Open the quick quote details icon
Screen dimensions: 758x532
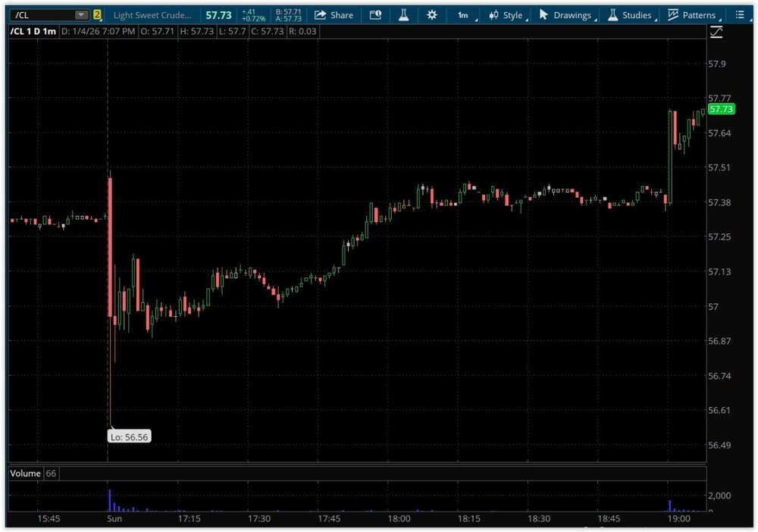pos(375,15)
